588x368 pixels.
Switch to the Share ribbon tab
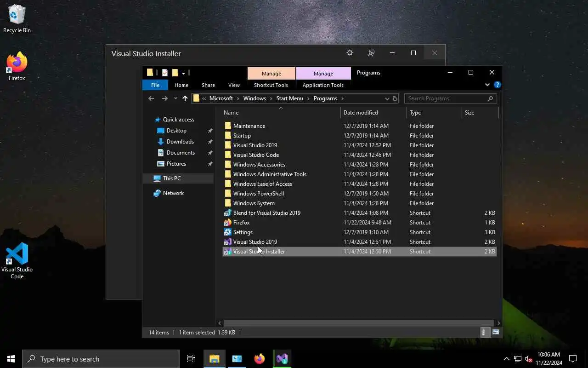tap(208, 85)
